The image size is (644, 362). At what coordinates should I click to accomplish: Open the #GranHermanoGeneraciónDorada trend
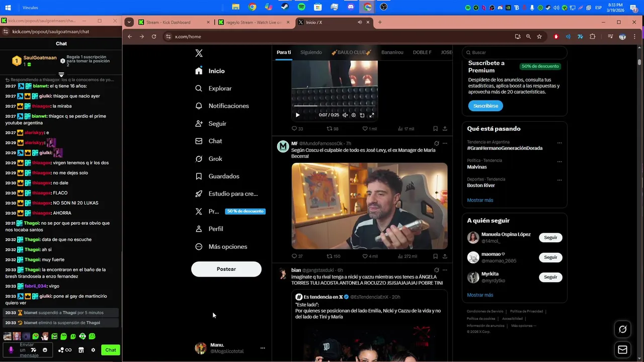tap(505, 148)
